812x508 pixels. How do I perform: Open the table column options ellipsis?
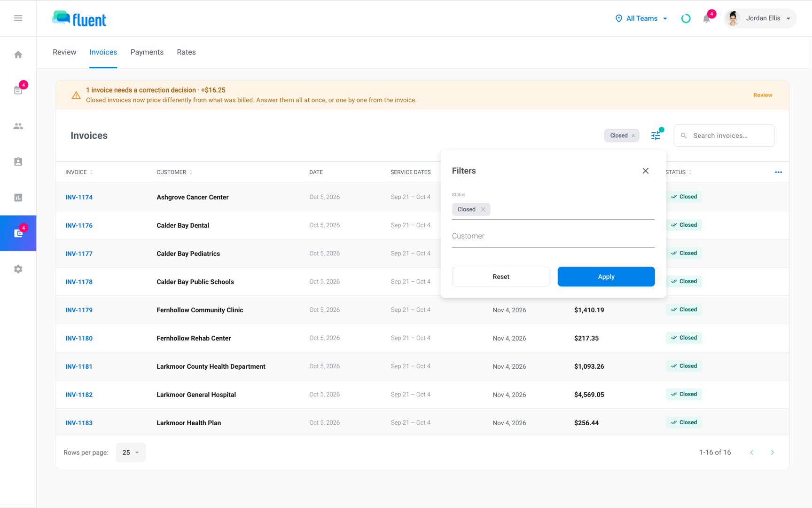778,172
